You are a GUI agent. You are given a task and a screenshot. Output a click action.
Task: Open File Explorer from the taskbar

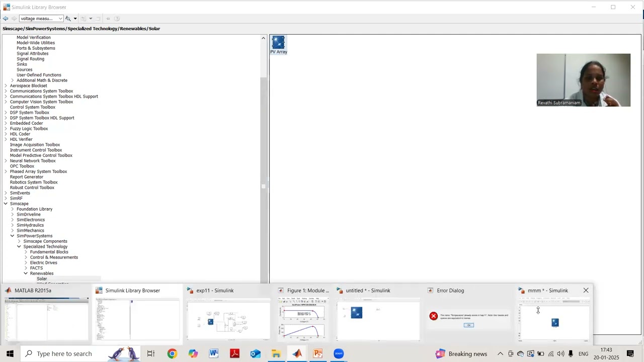pyautogui.click(x=276, y=353)
